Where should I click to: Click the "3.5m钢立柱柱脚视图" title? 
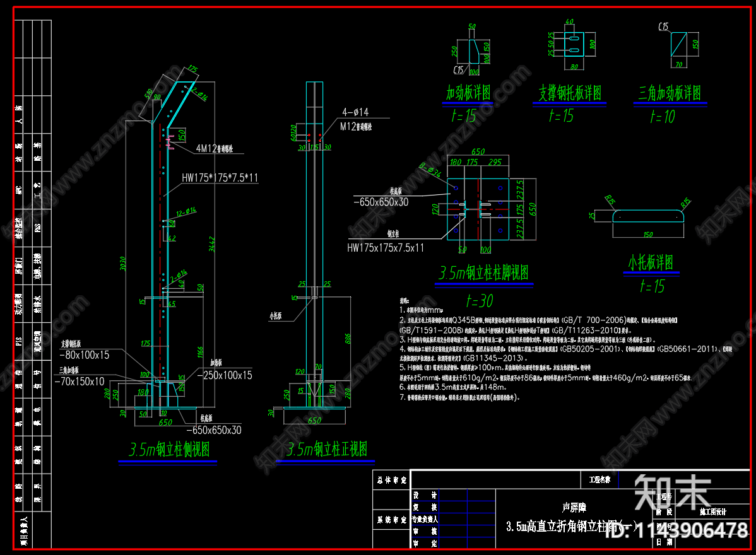coord(483,273)
